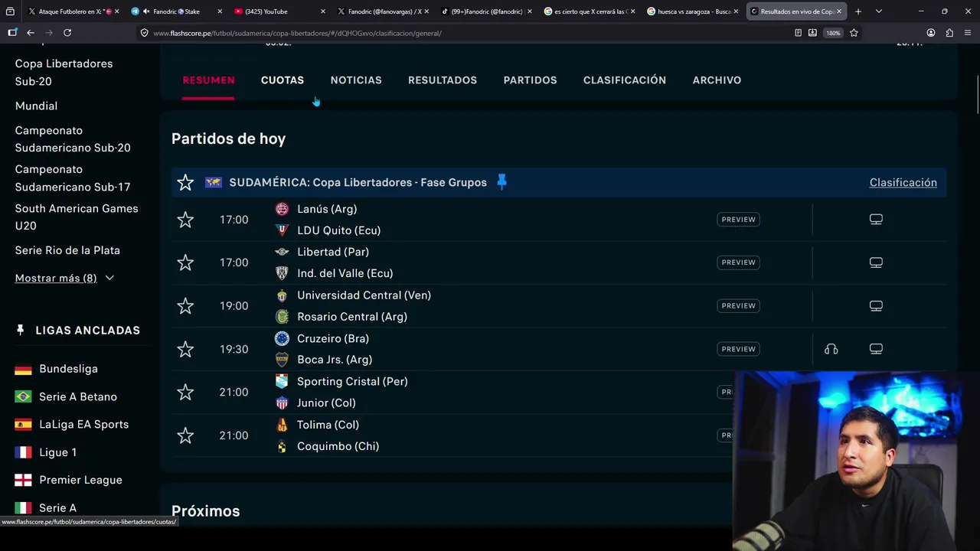Star the Universidad Central vs Rosario Central match

(185, 306)
